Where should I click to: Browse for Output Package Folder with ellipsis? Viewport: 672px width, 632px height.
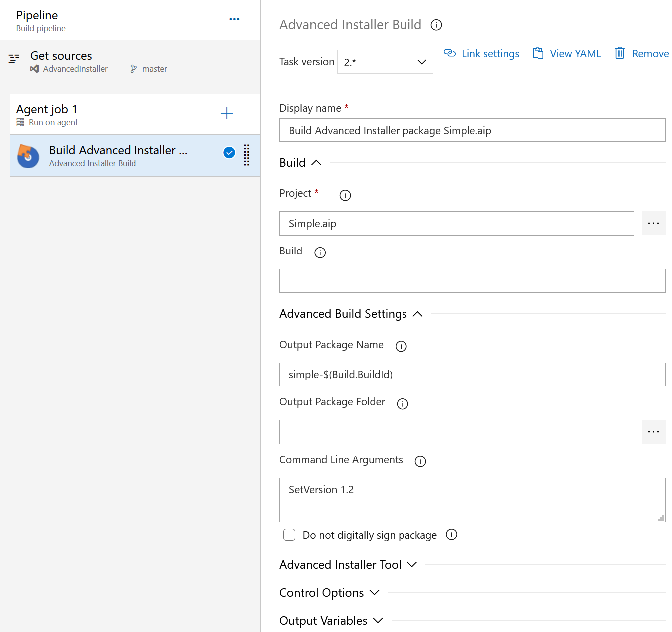(654, 432)
